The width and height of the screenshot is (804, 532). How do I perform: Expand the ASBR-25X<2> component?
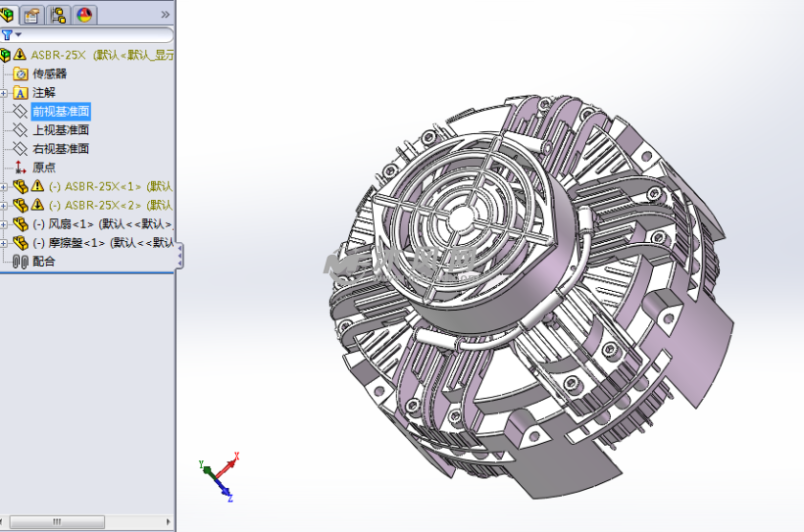point(4,205)
